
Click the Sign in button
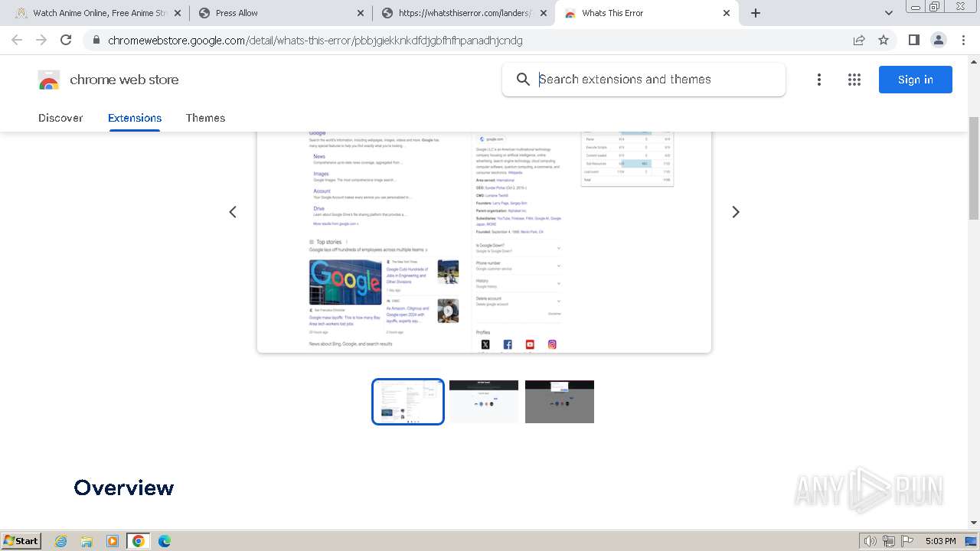(915, 80)
